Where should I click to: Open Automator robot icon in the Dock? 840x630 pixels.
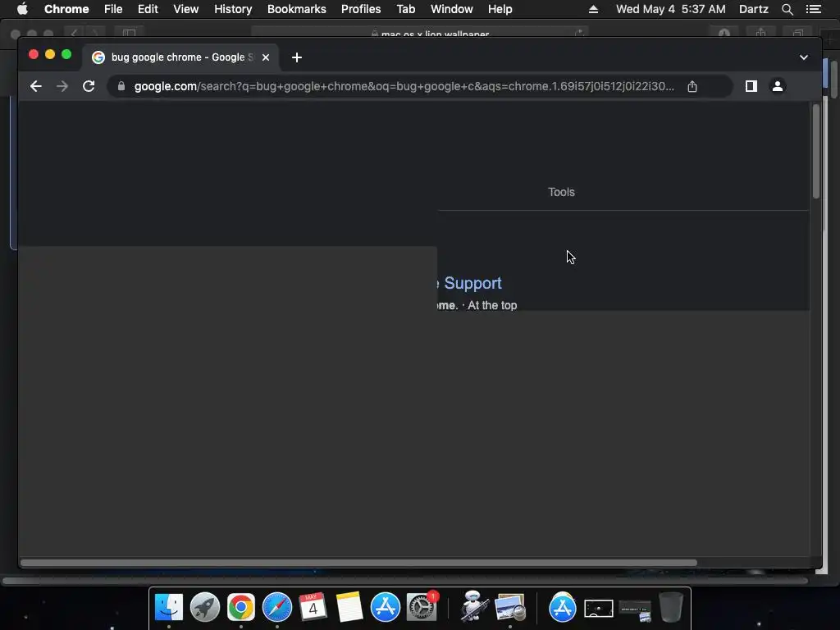click(473, 606)
